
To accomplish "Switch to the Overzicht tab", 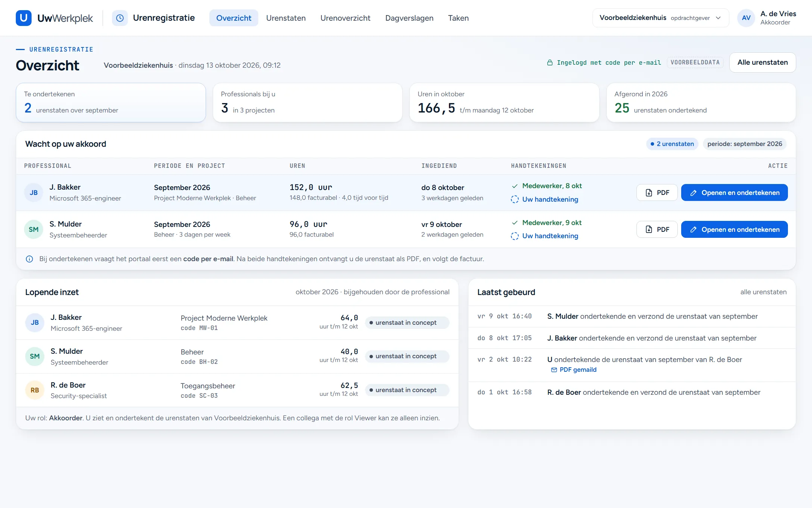I will tap(233, 18).
